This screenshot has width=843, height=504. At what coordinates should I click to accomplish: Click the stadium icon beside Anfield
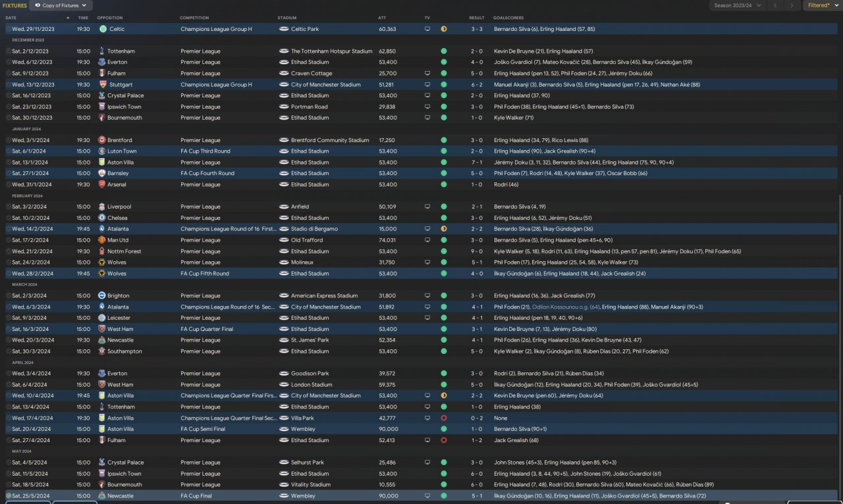284,207
